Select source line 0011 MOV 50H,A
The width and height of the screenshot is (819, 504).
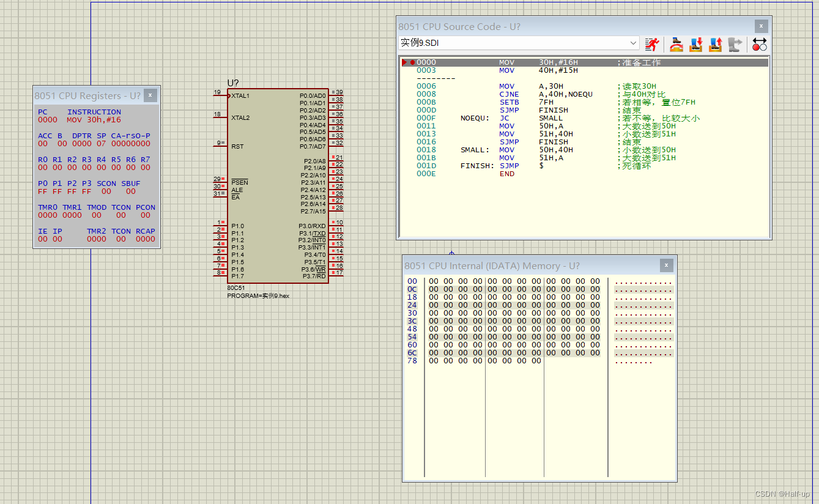pos(584,126)
